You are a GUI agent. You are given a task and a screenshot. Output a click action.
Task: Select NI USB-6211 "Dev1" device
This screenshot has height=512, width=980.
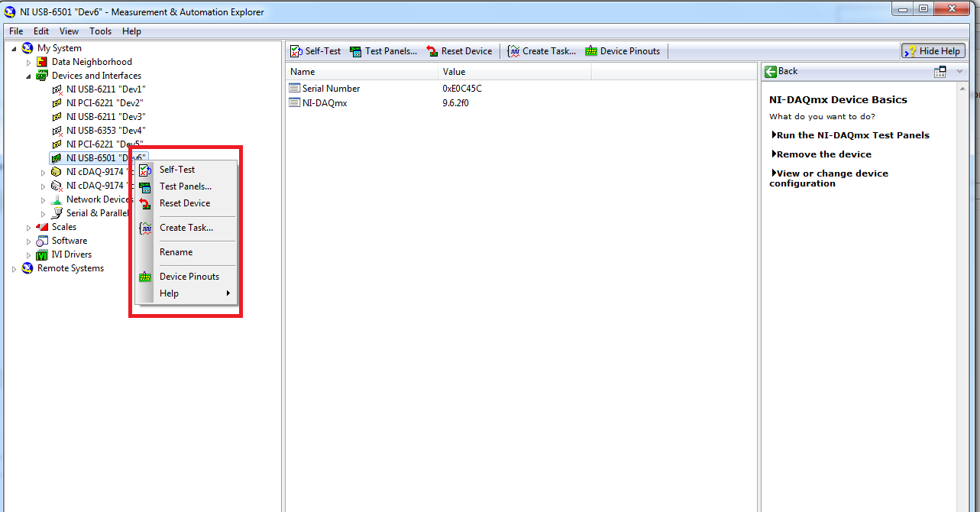coord(105,89)
